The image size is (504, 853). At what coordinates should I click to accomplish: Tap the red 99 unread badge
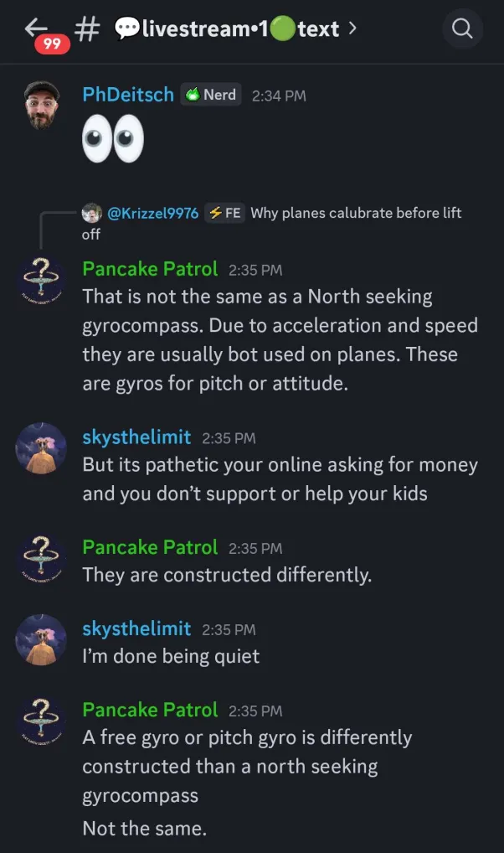click(52, 43)
